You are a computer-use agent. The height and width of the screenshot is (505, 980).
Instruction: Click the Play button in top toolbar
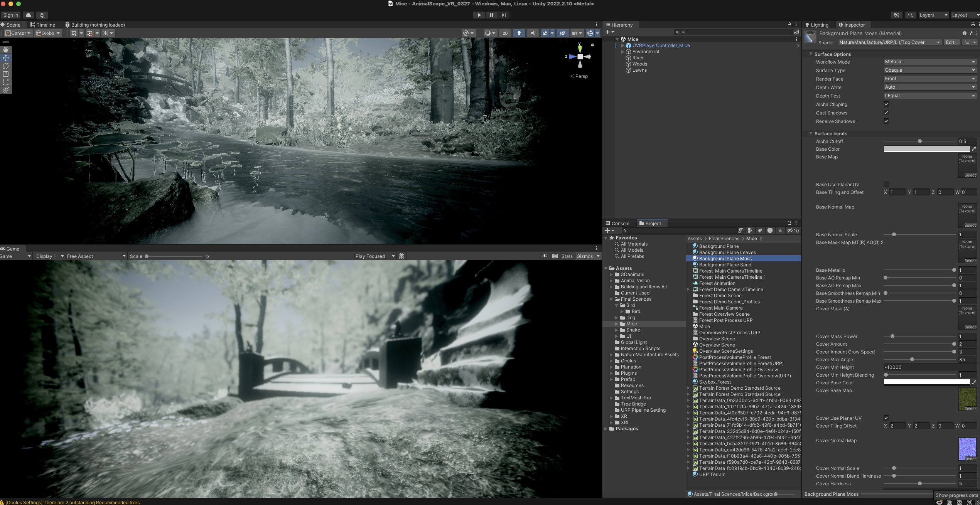tap(479, 15)
